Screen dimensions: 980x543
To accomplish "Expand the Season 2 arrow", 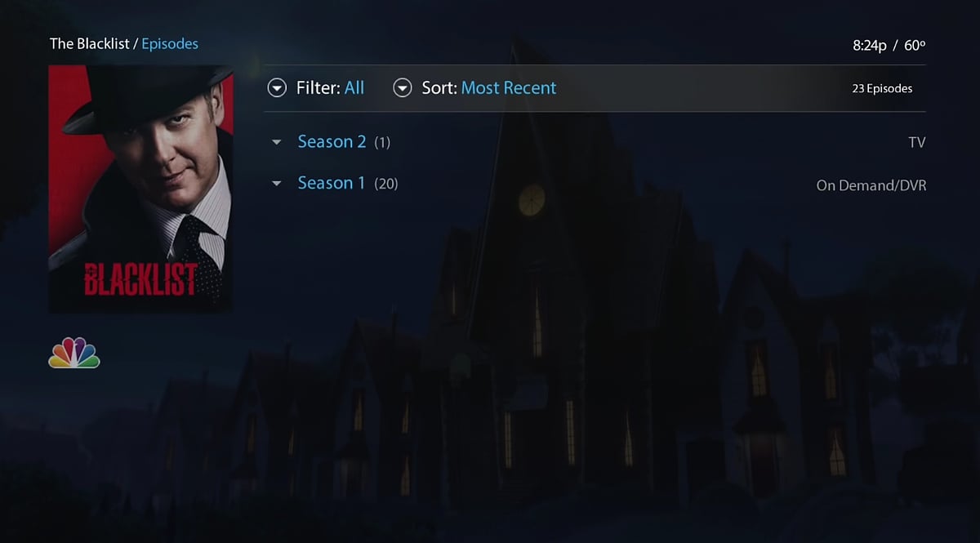I will click(x=277, y=142).
